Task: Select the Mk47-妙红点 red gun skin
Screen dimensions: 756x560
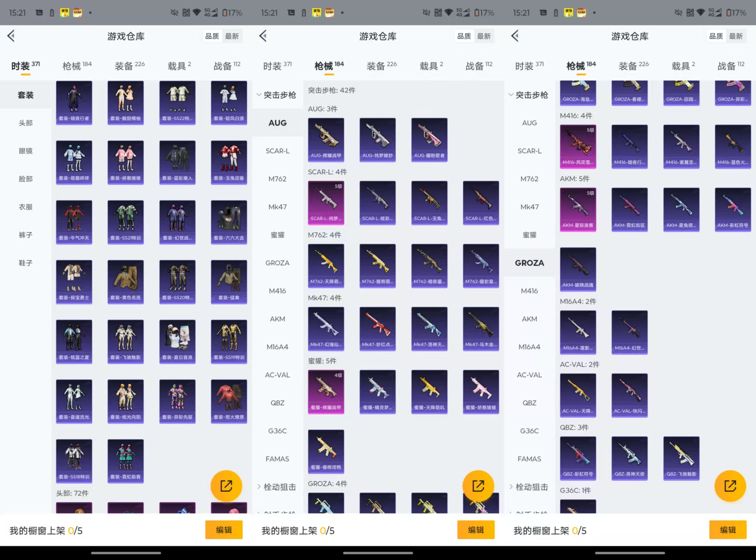Action: 378,329
